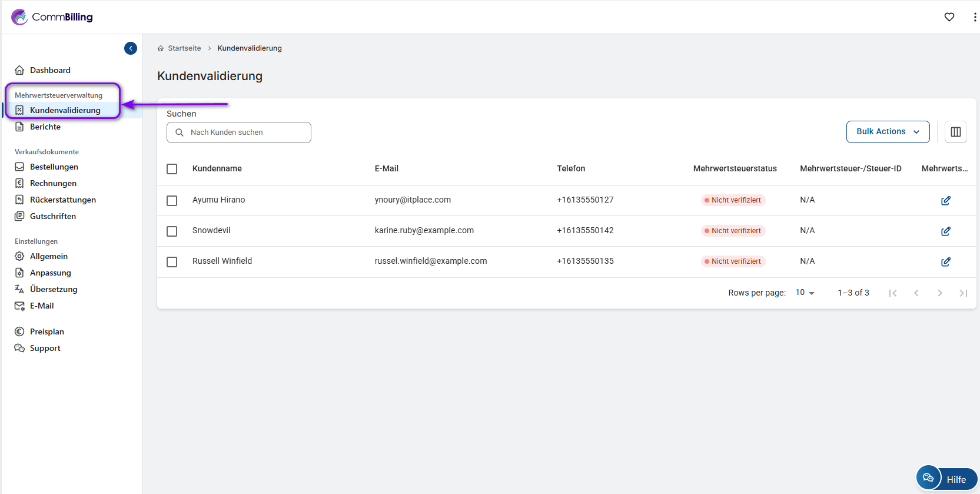The width and height of the screenshot is (980, 494).
Task: Open Rechnungen from the sidebar
Action: coord(53,183)
